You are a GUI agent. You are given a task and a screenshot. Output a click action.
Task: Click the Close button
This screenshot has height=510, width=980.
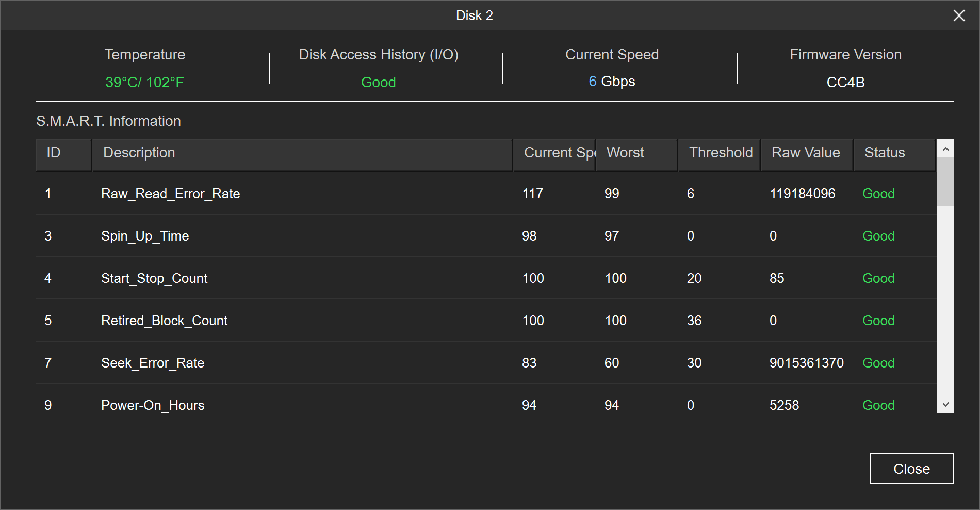click(x=911, y=469)
